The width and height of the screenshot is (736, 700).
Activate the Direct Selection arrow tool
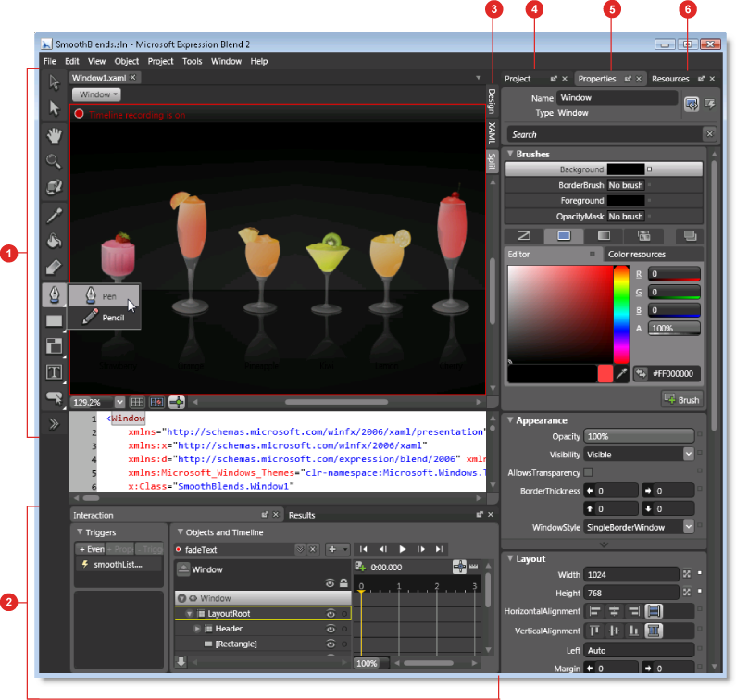click(x=55, y=108)
